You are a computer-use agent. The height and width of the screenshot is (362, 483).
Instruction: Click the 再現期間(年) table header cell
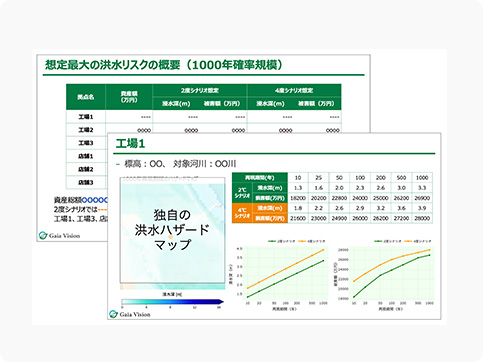tap(260, 178)
